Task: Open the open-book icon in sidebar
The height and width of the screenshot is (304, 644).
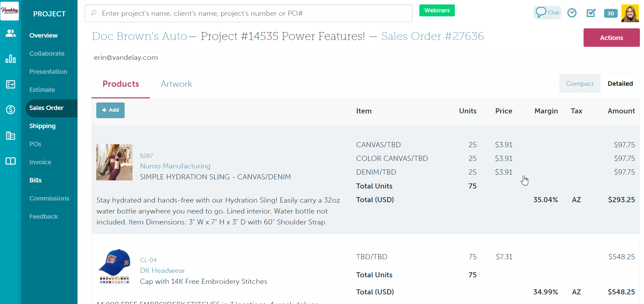Action: pos(11,161)
